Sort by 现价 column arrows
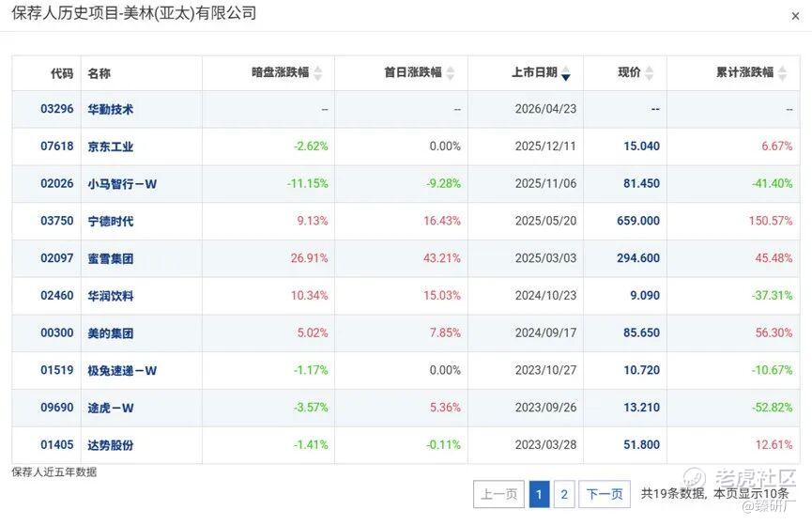Viewport: 812px width, 525px height. pyautogui.click(x=649, y=73)
